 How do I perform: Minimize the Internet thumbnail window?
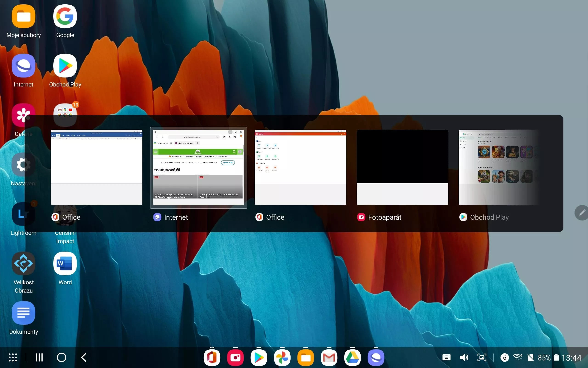click(230, 132)
